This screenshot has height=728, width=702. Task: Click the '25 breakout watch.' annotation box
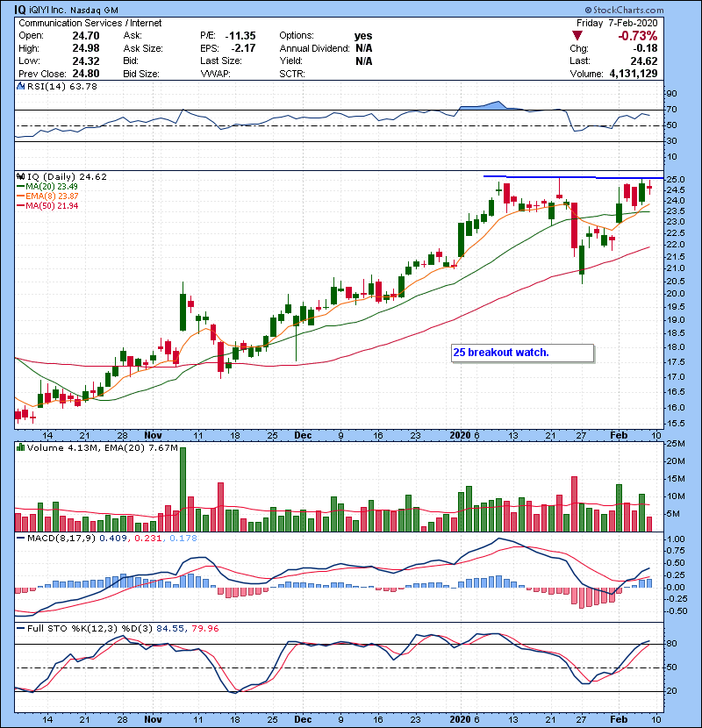(523, 353)
